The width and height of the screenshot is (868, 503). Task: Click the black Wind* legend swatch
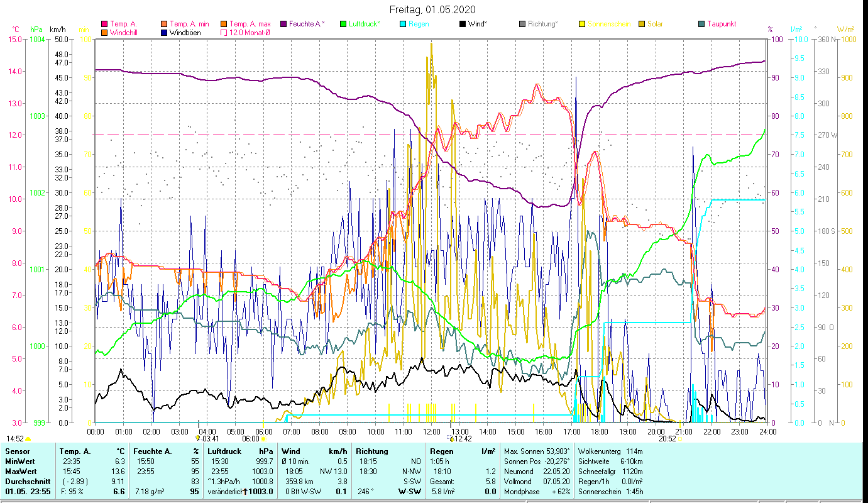click(x=462, y=24)
